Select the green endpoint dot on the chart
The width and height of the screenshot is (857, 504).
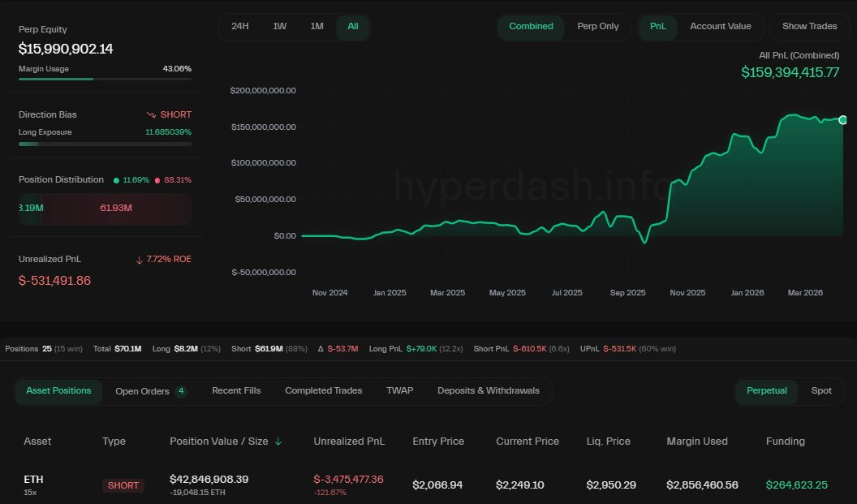(842, 120)
